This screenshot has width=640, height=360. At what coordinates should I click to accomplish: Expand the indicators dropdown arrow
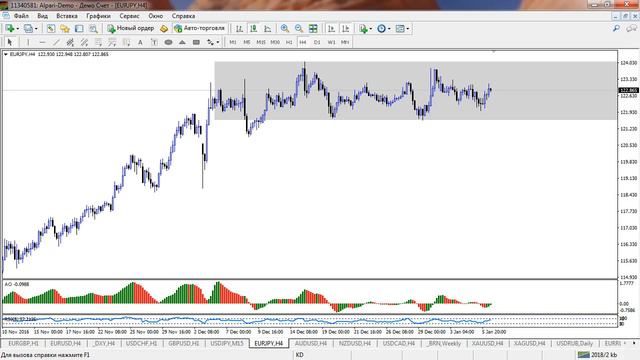coord(370,29)
